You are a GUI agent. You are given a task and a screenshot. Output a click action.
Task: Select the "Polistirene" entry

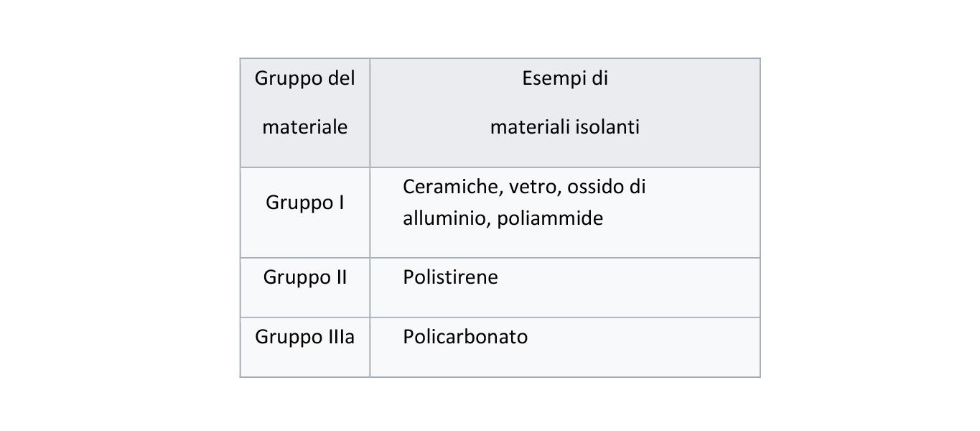click(x=450, y=277)
